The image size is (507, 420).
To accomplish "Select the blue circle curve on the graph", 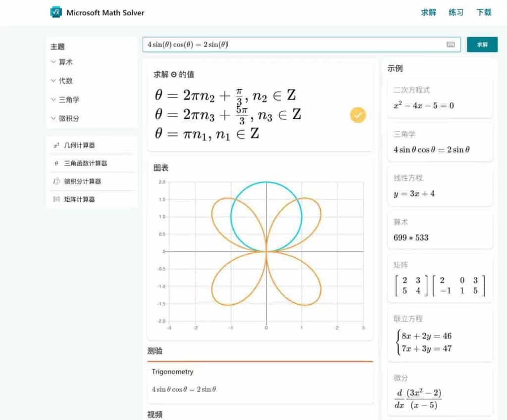I will click(267, 182).
